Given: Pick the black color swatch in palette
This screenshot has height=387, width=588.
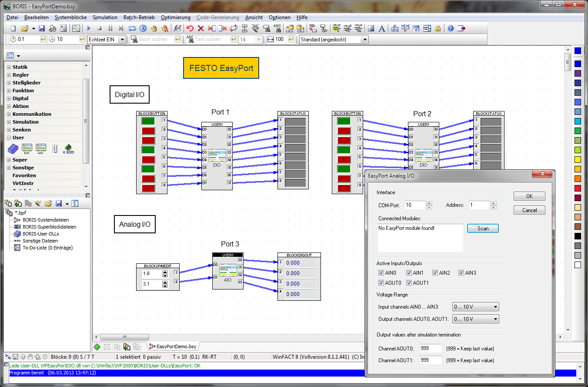Looking at the screenshot, I should 578,236.
